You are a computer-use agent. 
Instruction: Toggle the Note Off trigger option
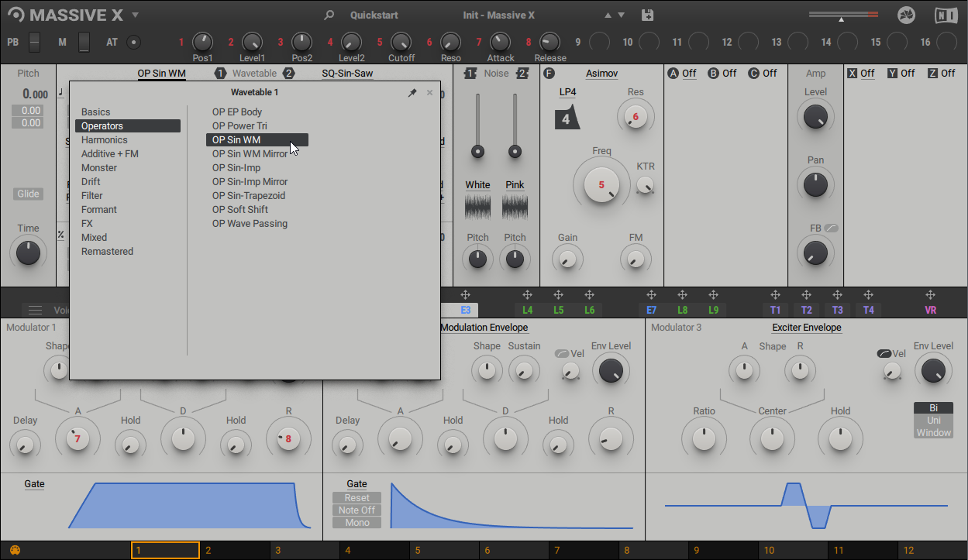[357, 510]
